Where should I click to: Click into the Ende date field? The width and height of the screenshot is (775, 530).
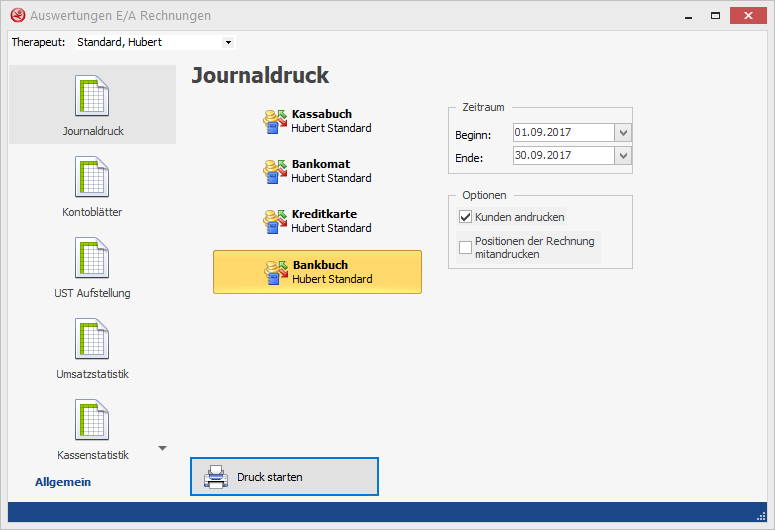click(x=561, y=156)
